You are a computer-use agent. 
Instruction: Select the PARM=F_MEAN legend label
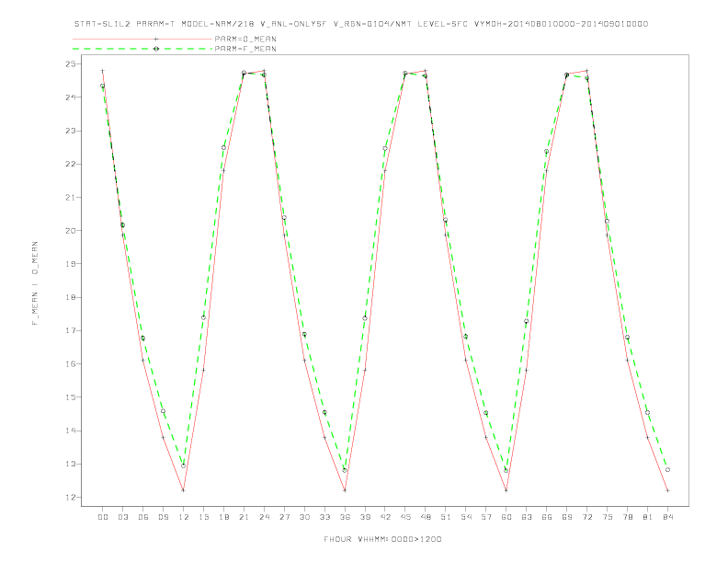(245, 49)
